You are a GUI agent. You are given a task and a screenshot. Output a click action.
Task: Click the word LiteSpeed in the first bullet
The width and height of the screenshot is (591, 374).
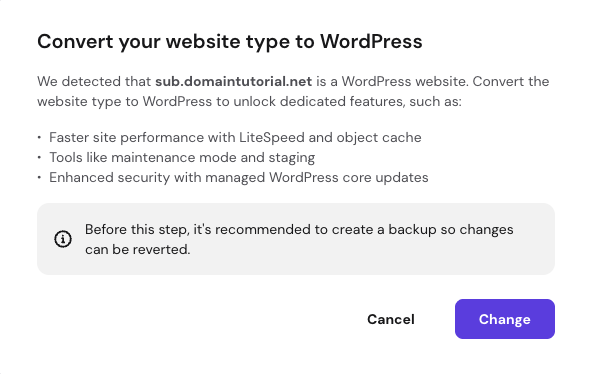click(272, 138)
